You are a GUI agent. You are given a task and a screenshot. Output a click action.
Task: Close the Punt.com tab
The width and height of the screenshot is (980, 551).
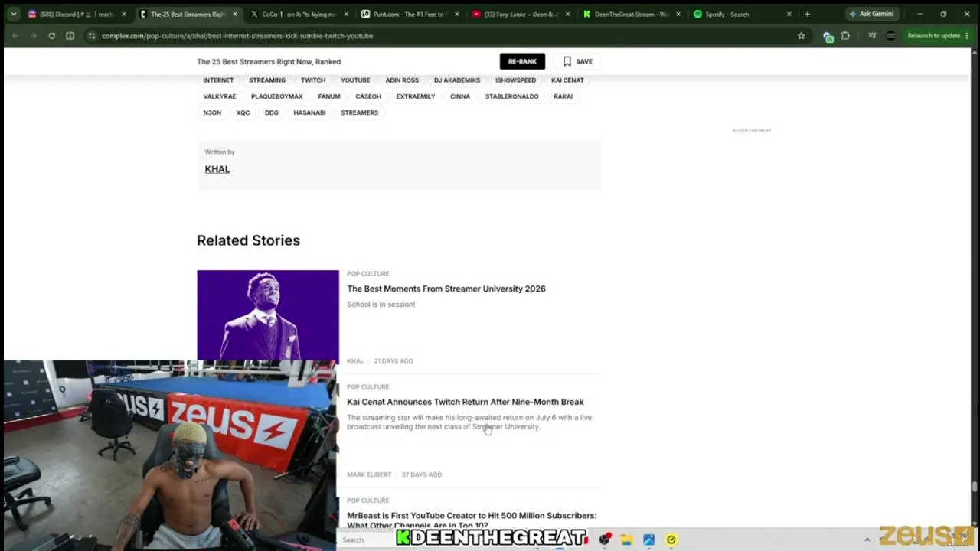457,14
